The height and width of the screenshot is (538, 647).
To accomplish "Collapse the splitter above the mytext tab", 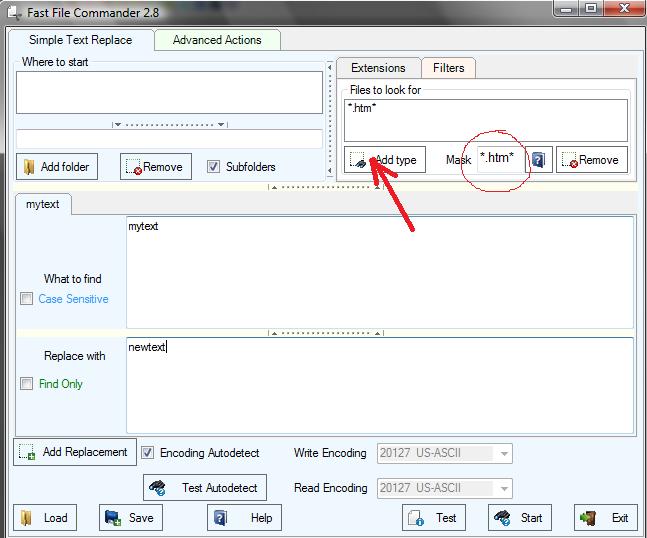I will point(326,187).
